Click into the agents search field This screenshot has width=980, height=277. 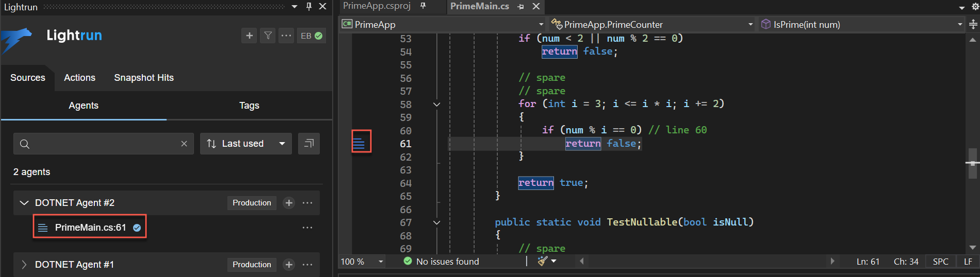coord(103,144)
